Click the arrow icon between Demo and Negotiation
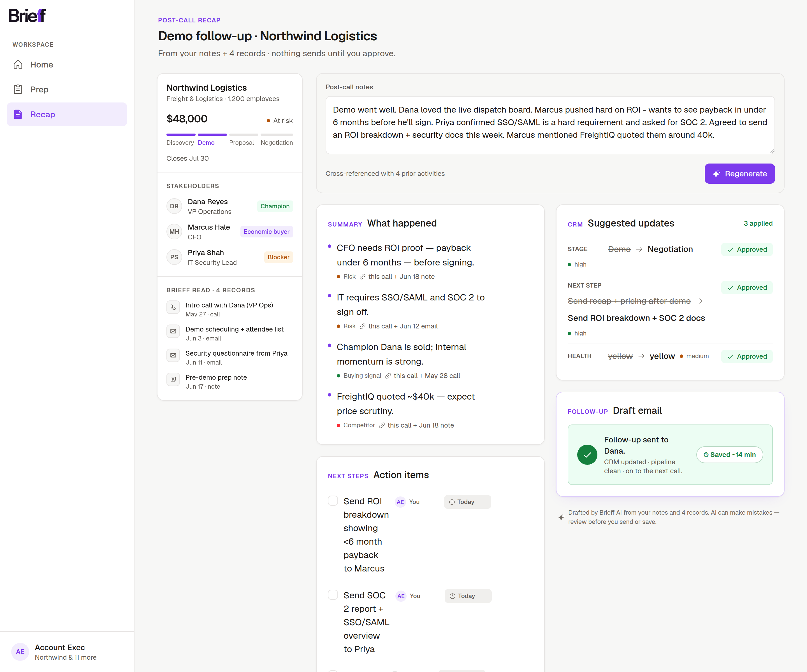807x672 pixels. [639, 249]
